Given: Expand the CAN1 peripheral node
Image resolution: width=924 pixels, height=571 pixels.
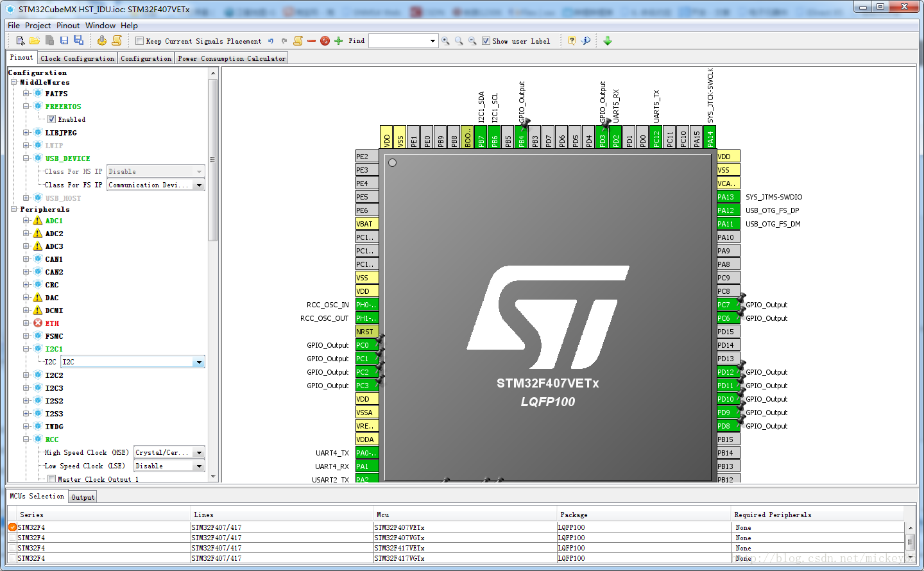Looking at the screenshot, I should (x=26, y=259).
